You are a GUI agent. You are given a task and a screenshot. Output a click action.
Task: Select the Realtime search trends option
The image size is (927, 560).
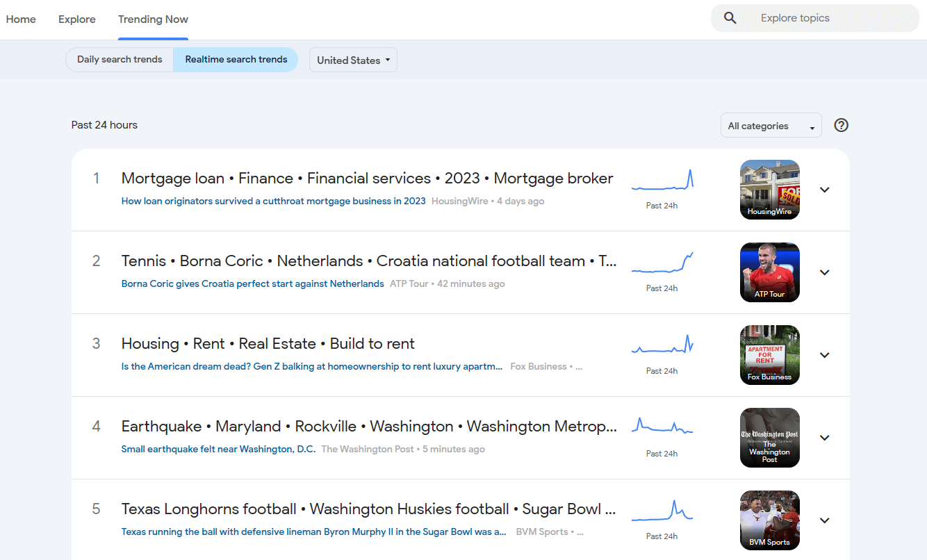[x=236, y=60]
